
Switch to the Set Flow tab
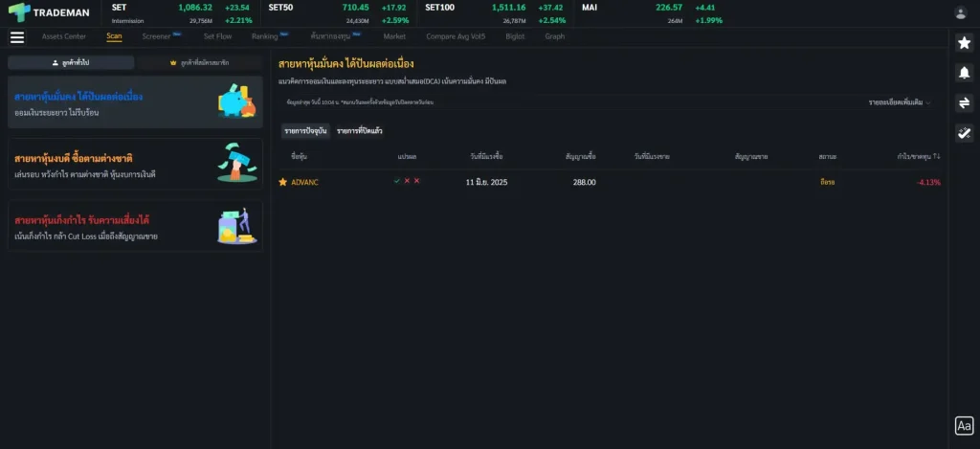point(217,36)
